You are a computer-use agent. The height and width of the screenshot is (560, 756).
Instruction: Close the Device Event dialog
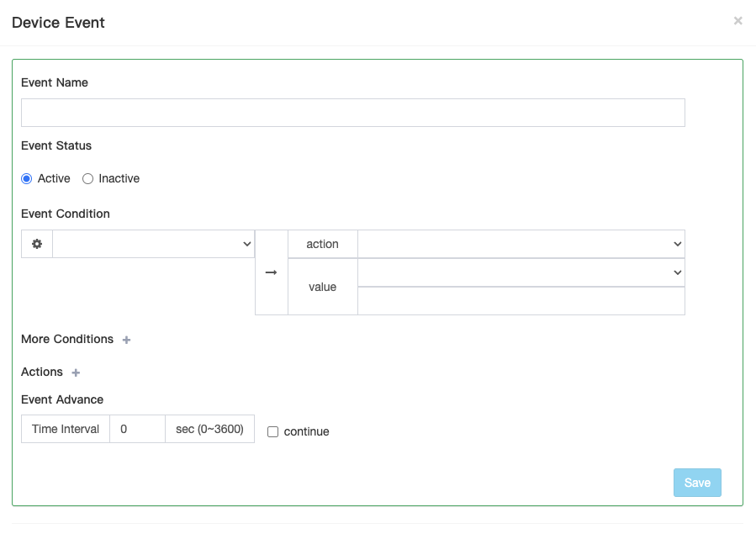coord(737,21)
